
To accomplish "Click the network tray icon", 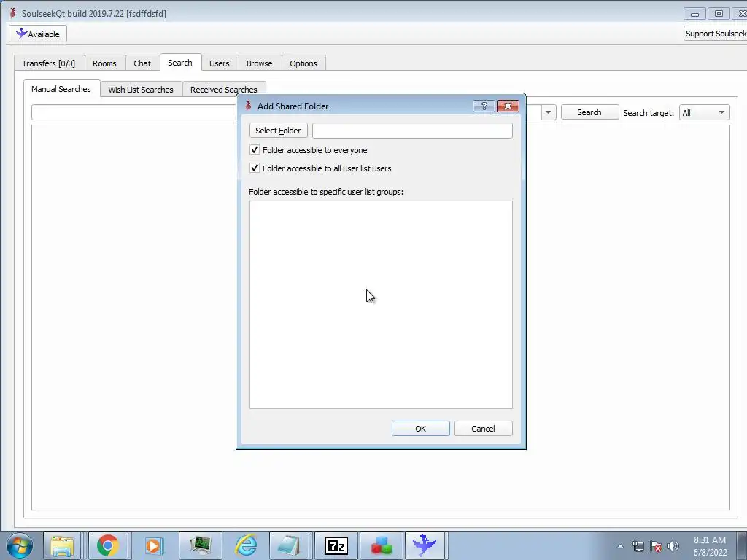I will click(638, 546).
